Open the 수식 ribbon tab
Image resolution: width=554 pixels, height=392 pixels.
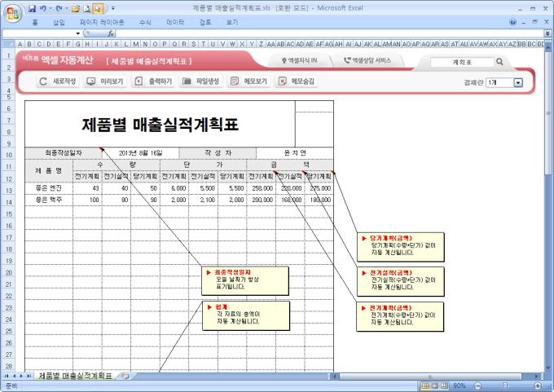(145, 23)
